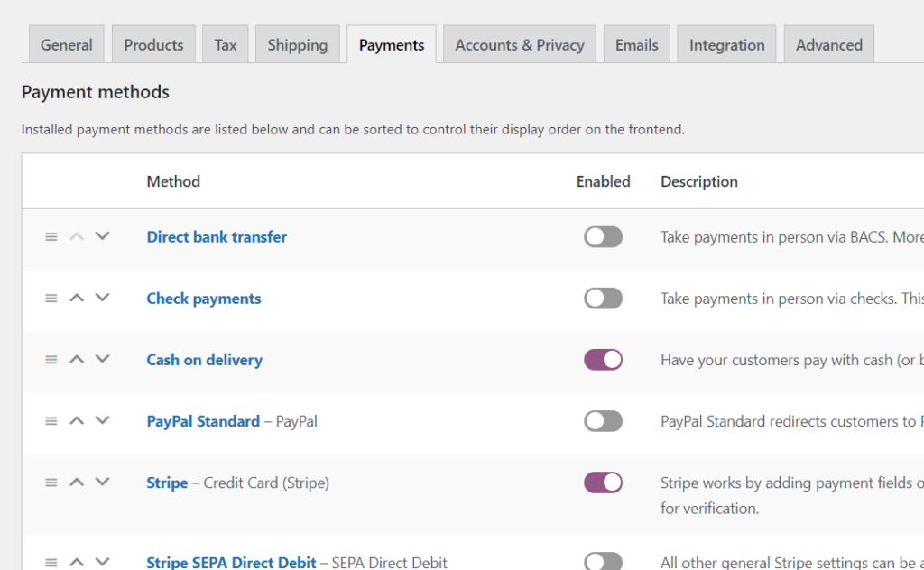Enable the Direct bank transfer toggle

603,236
